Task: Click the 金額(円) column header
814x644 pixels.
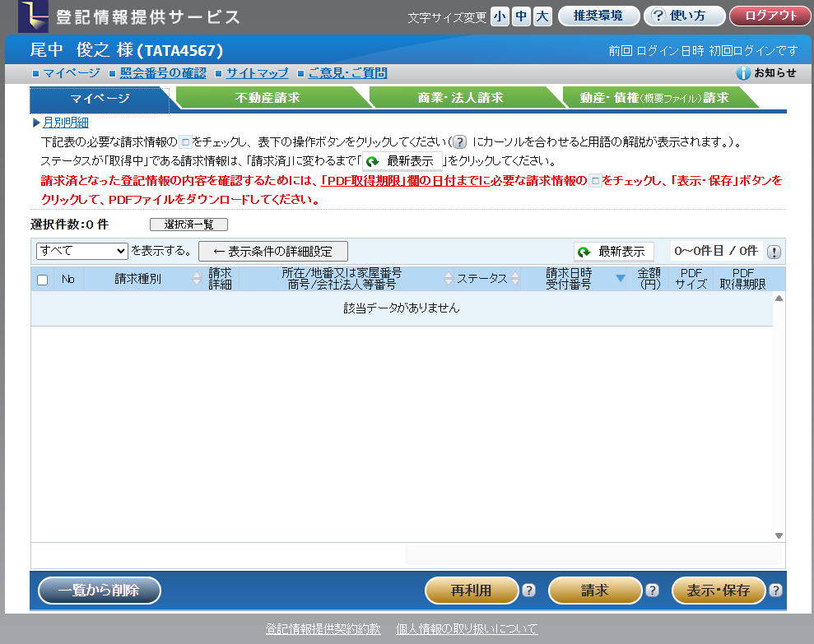Action: pyautogui.click(x=649, y=279)
